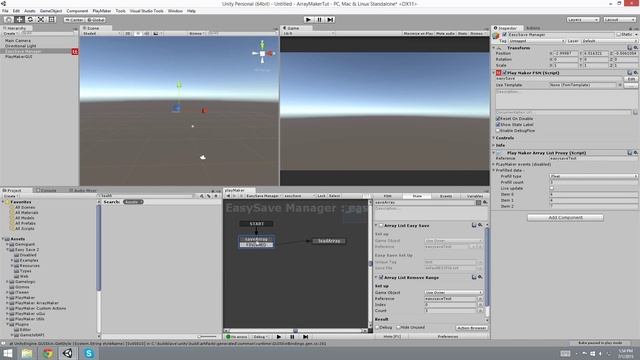Open the Layout dropdown
The image size is (640, 360).
coord(619,20)
